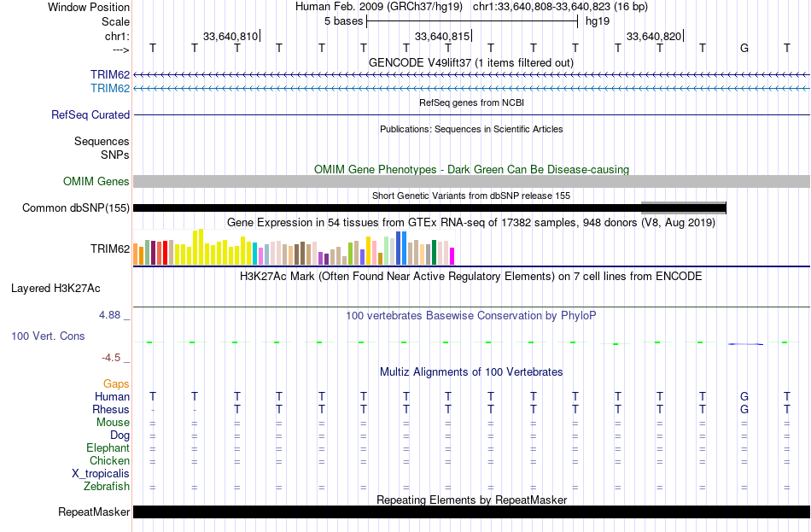
Task: Click the G base in the reference sequence row
Action: click(744, 49)
